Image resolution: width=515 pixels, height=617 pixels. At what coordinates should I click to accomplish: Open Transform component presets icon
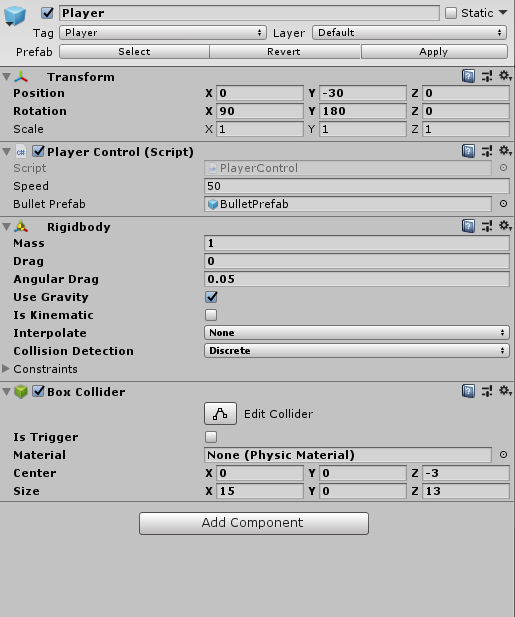pyautogui.click(x=487, y=76)
